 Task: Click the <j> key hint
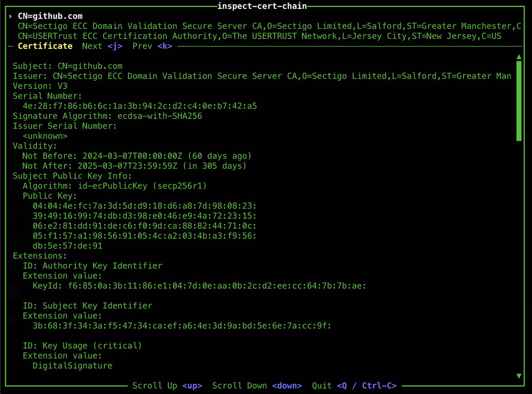click(115, 46)
